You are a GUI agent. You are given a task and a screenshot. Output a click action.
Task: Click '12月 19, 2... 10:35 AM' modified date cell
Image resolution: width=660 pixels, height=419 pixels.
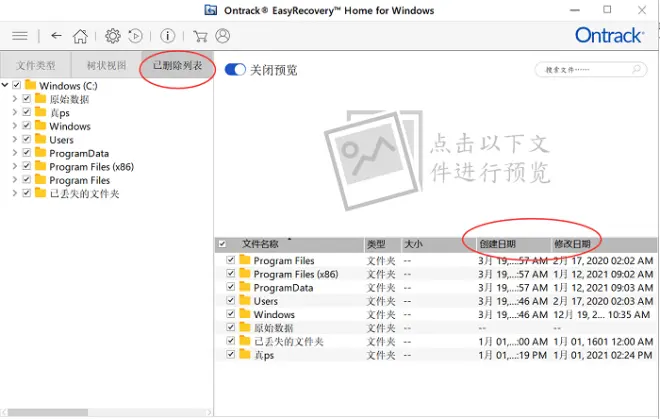point(601,315)
